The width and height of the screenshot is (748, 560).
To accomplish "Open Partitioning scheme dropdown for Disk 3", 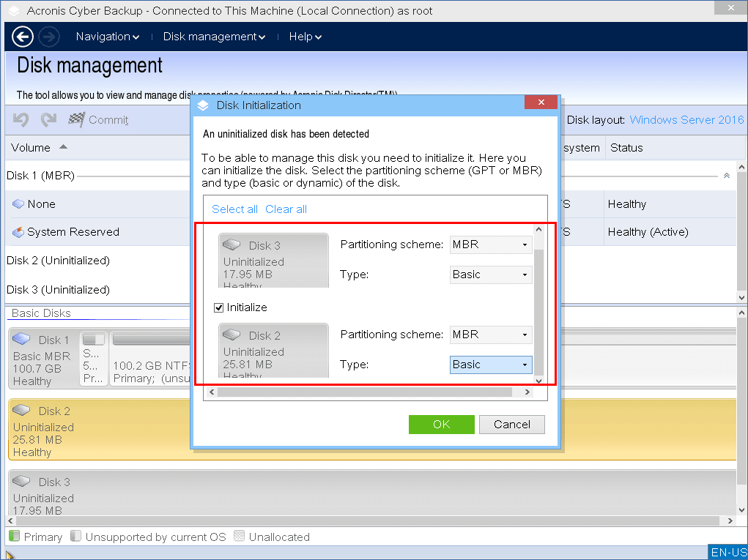I will pyautogui.click(x=490, y=244).
